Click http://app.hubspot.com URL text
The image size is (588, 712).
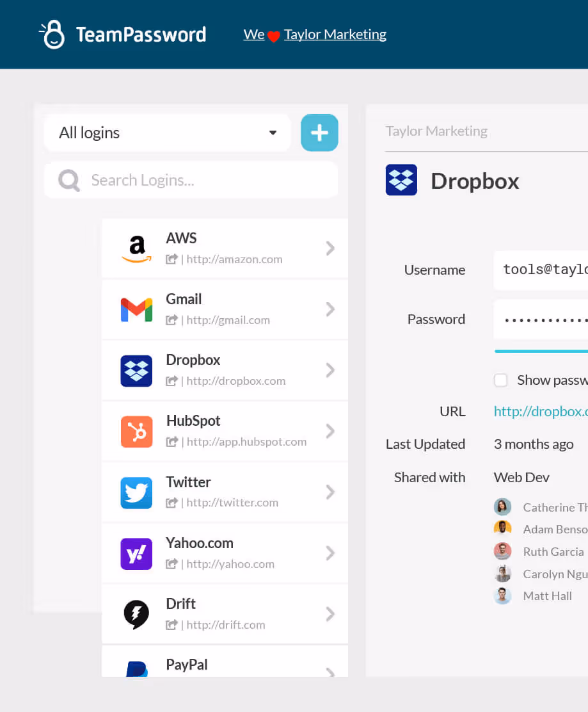point(247,442)
